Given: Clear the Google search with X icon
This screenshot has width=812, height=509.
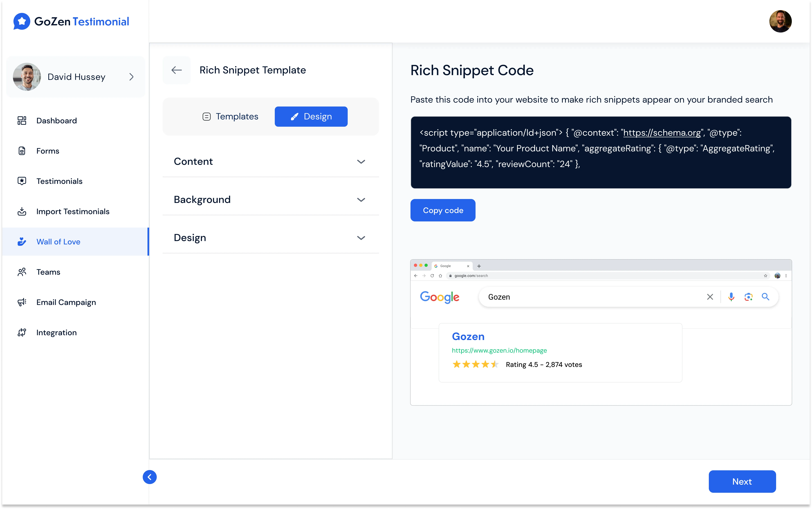Looking at the screenshot, I should (x=710, y=297).
